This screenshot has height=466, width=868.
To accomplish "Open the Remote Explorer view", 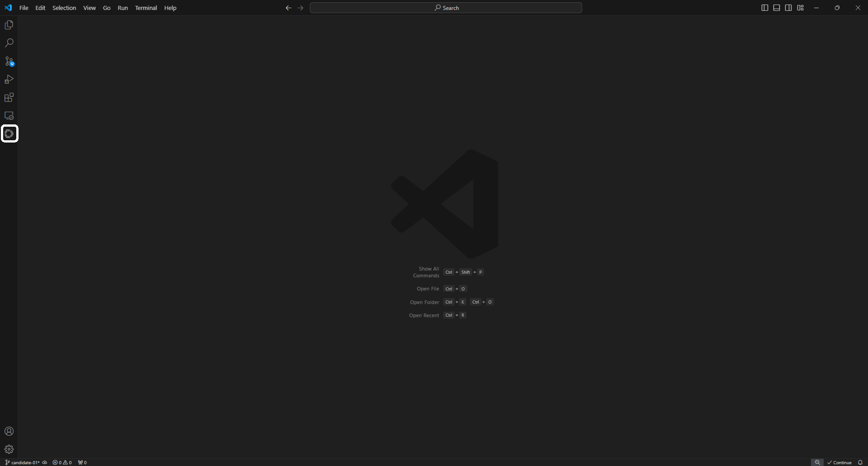I will pyautogui.click(x=9, y=115).
